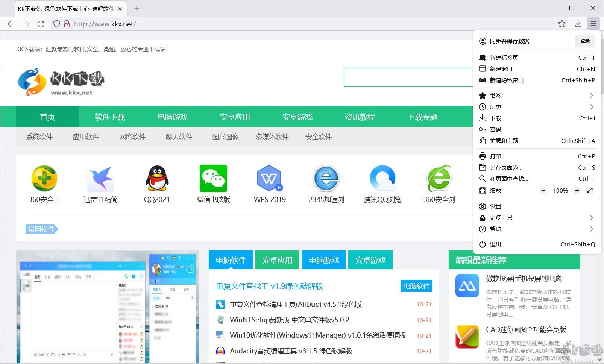Open the Audacity音频编辑工具 link
The image size is (604, 364).
coord(291,351)
